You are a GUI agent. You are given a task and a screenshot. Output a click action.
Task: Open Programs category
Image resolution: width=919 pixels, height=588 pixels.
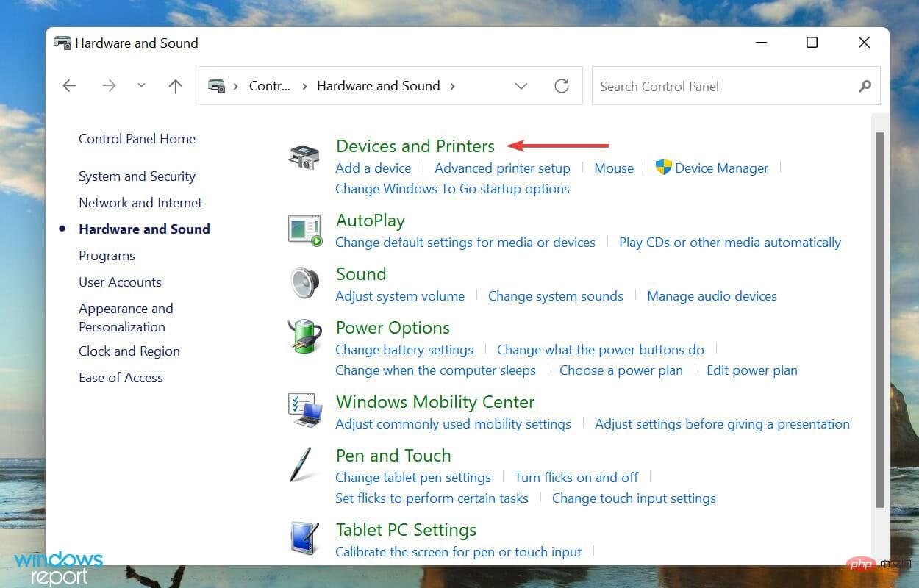click(107, 255)
